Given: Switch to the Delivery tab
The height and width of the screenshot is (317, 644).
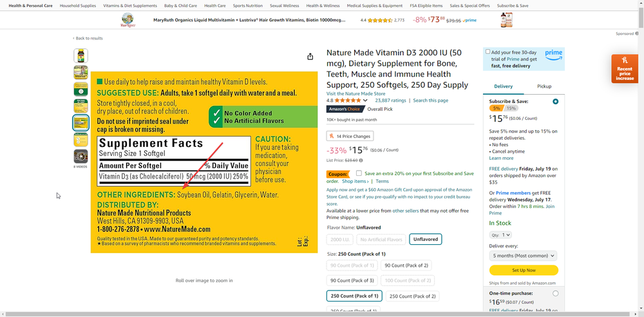Looking at the screenshot, I should pos(503,86).
